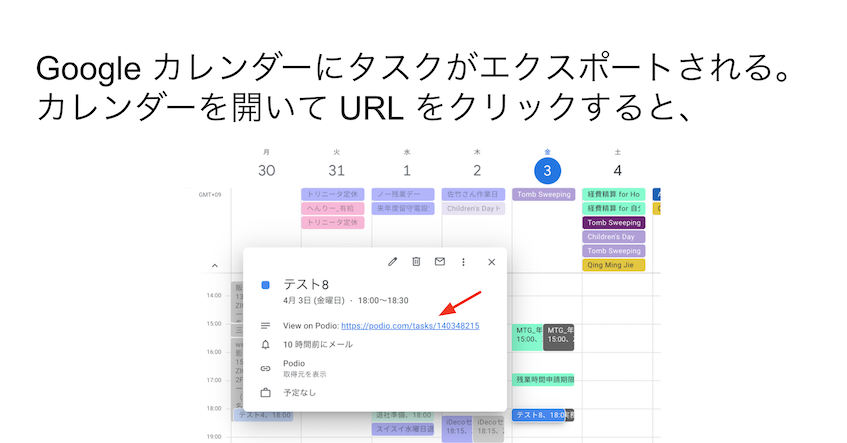Open the podio.com/tasks/140348215 link
This screenshot has height=443, width=847.
410,326
